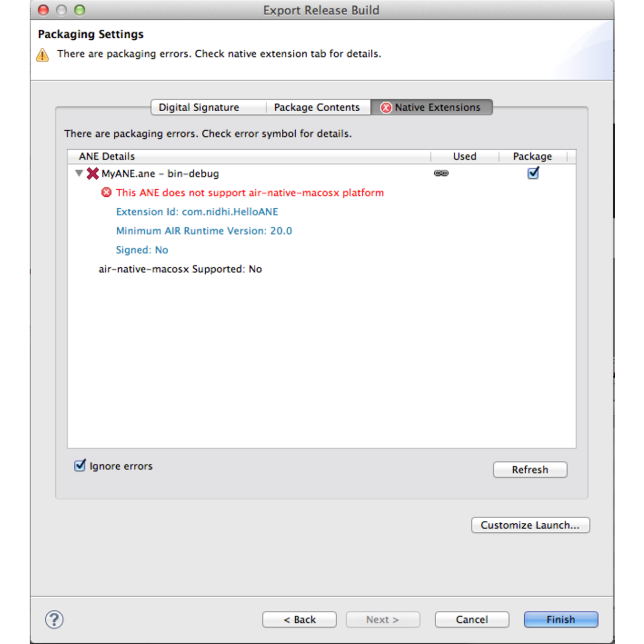Click the chain link icon in the Used column
644x644 pixels.
441,174
